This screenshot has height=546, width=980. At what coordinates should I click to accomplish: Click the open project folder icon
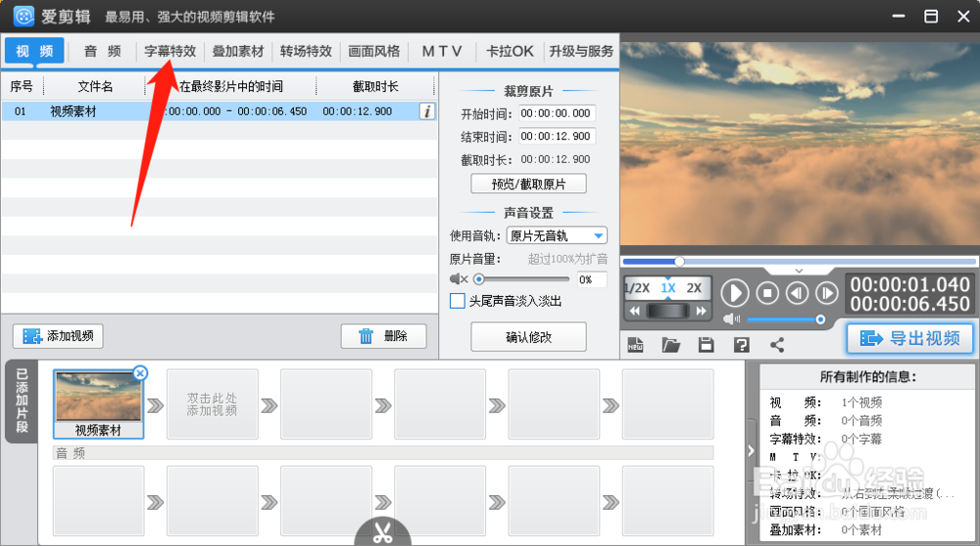pos(670,345)
